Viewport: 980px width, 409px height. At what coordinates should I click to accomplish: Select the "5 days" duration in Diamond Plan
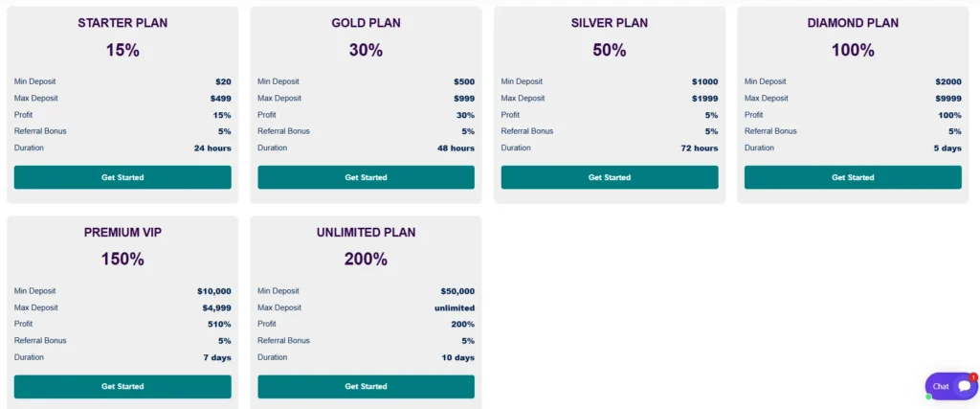947,148
